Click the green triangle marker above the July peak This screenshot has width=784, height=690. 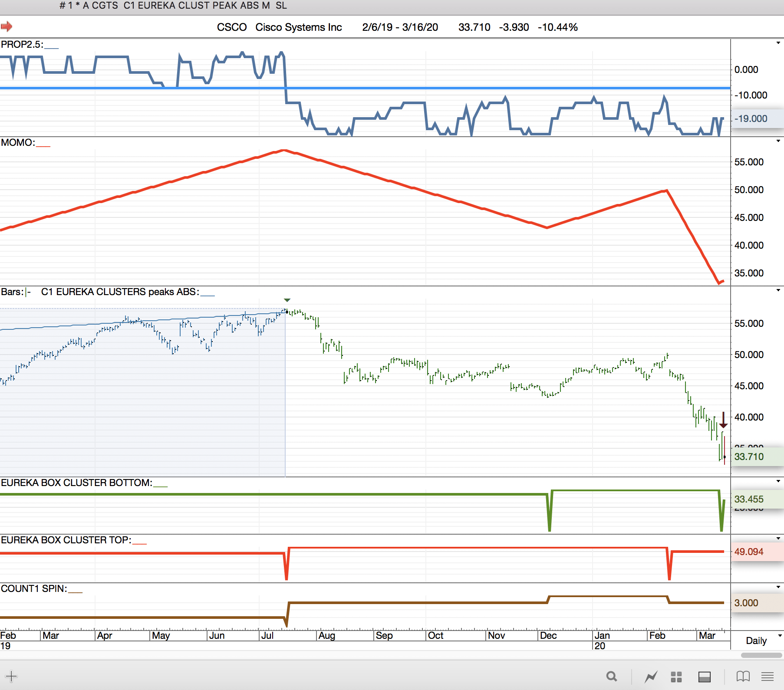point(287,300)
